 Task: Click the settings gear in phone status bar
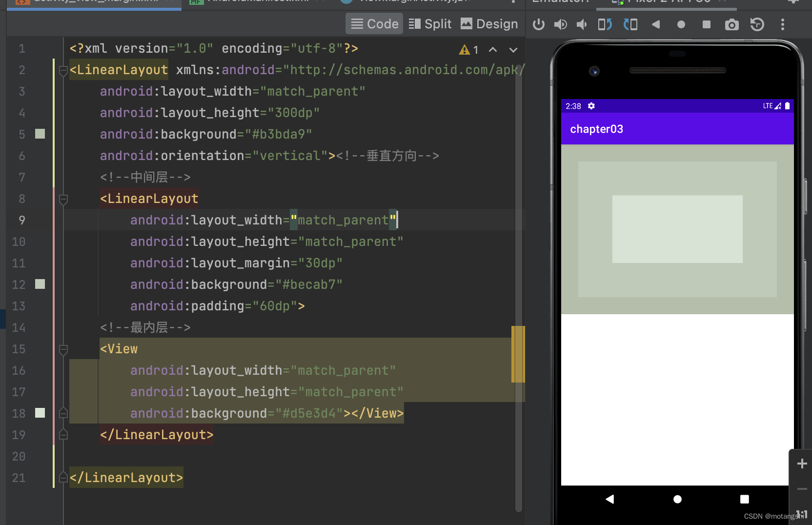pyautogui.click(x=591, y=106)
